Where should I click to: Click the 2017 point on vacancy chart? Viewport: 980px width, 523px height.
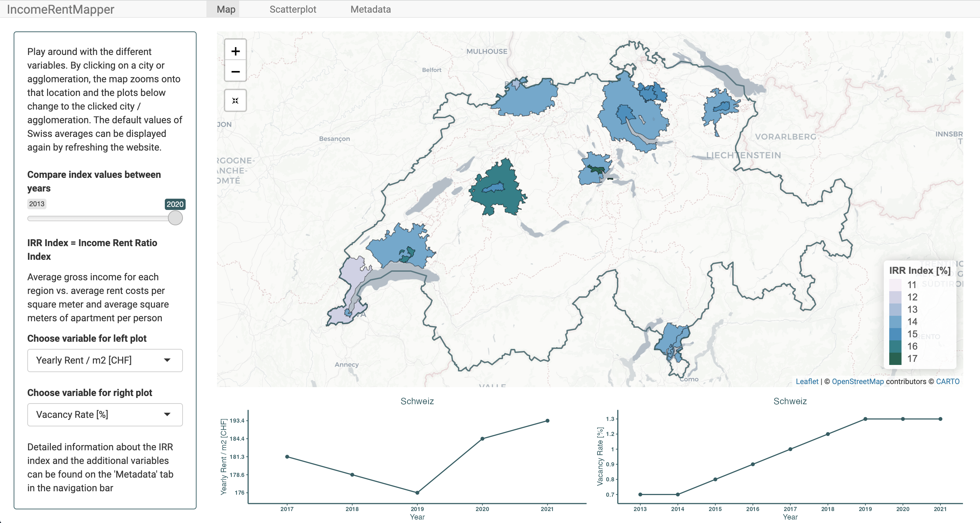[790, 449]
